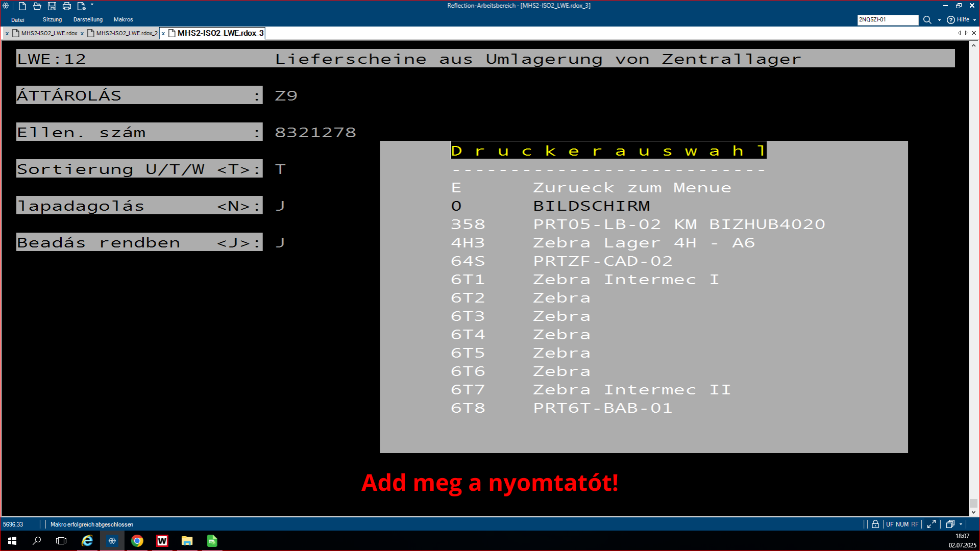The width and height of the screenshot is (980, 551).
Task: Click the Reflection workspace logo icon
Action: (x=6, y=6)
